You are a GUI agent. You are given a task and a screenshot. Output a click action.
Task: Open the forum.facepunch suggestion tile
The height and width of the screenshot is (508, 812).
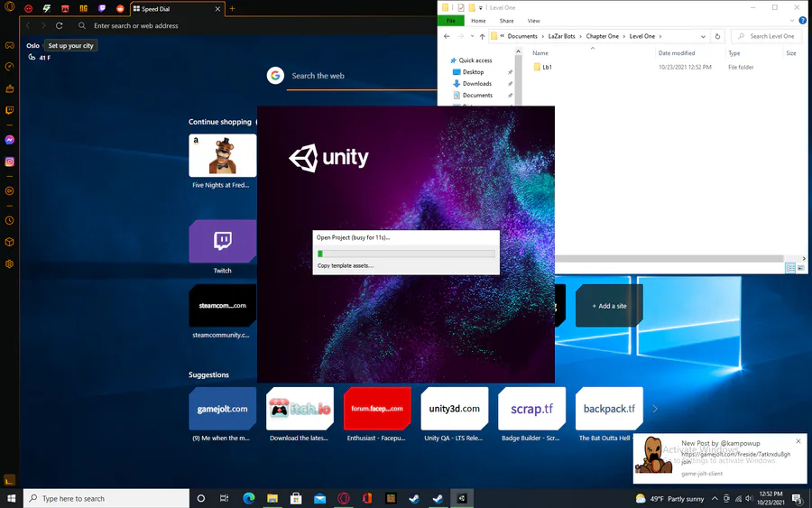point(377,409)
